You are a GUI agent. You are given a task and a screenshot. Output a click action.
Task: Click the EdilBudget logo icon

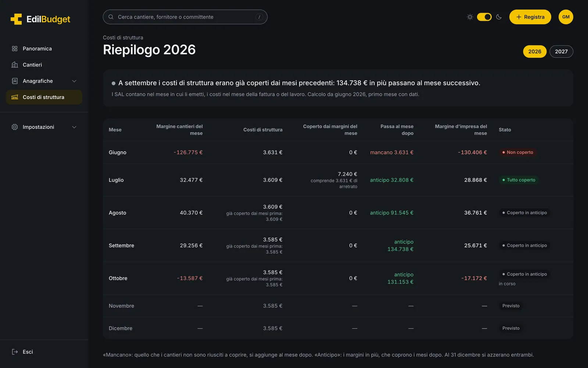(x=16, y=19)
